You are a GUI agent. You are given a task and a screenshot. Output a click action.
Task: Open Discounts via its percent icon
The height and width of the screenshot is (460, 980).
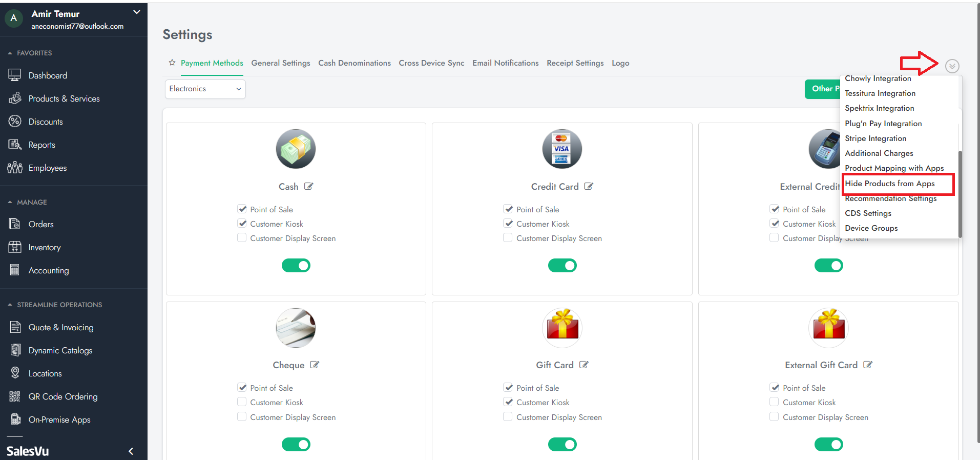[x=15, y=122]
